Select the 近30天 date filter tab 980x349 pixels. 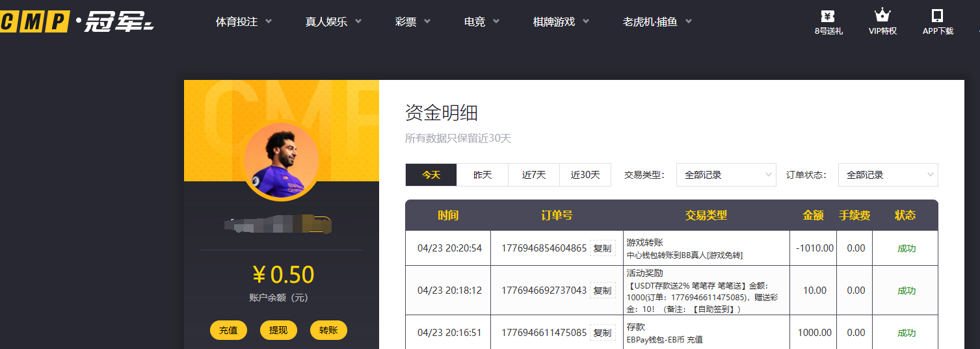point(585,175)
